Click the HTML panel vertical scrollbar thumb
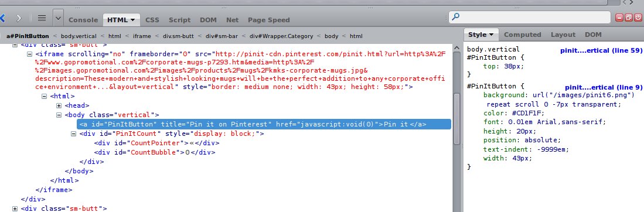The image size is (644, 212). [x=456, y=119]
